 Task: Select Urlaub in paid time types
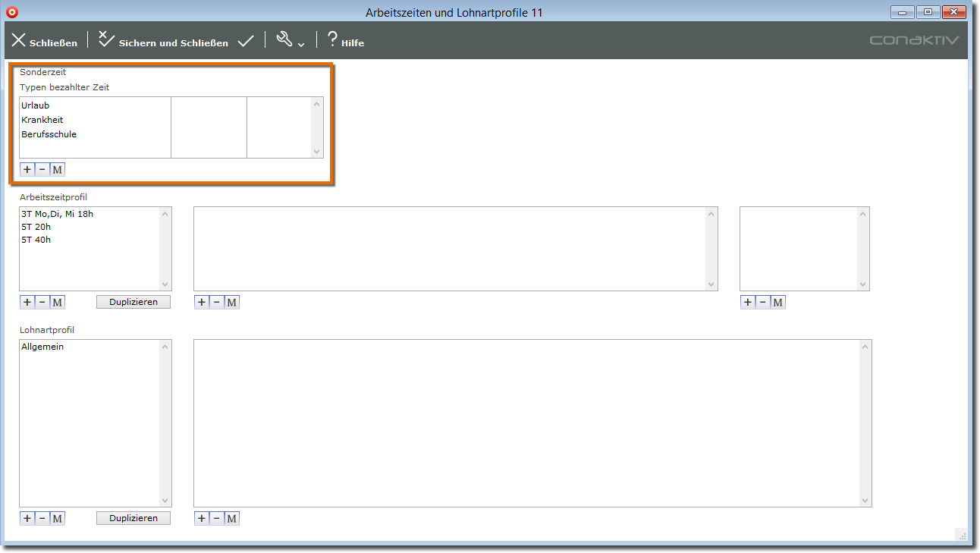pos(36,105)
